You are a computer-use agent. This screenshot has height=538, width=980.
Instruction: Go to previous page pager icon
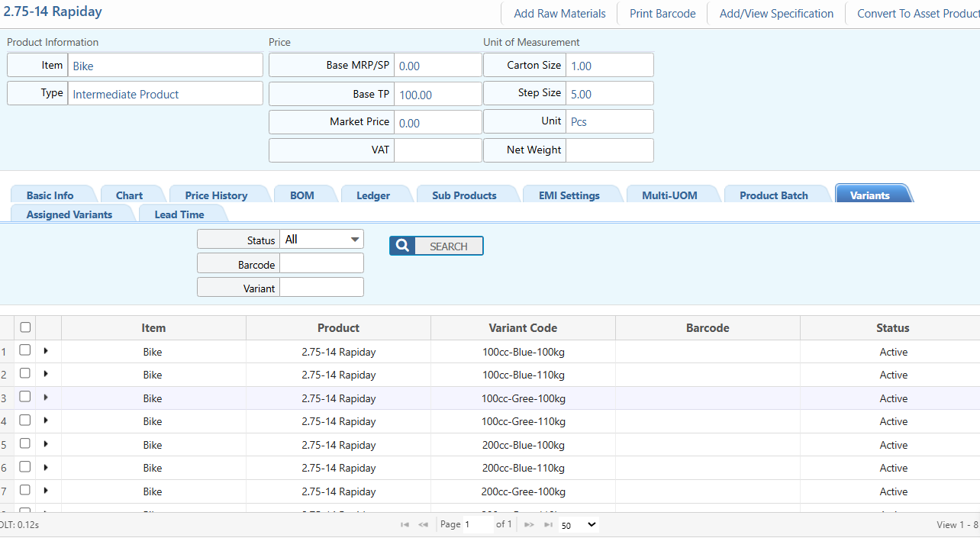click(423, 525)
